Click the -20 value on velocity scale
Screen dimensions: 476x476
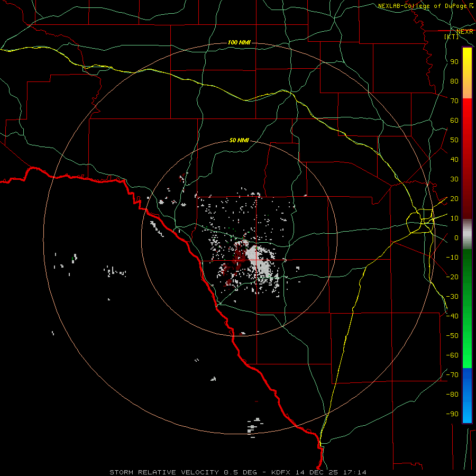click(x=452, y=277)
